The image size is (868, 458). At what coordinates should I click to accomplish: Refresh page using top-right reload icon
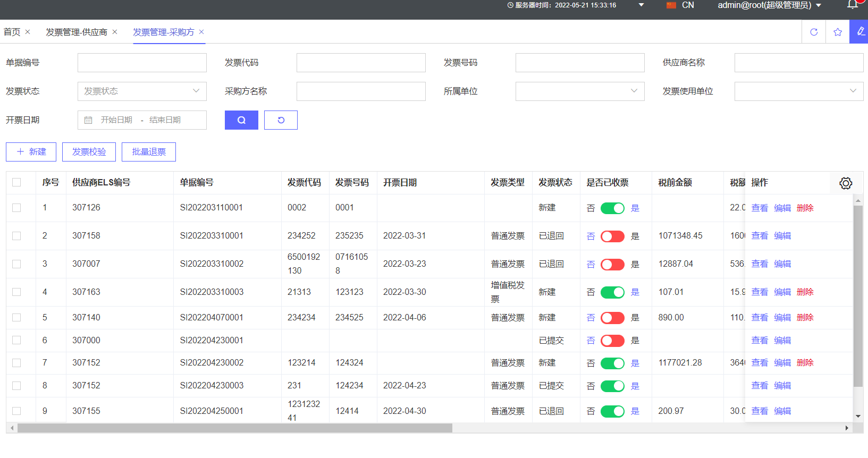(x=814, y=32)
